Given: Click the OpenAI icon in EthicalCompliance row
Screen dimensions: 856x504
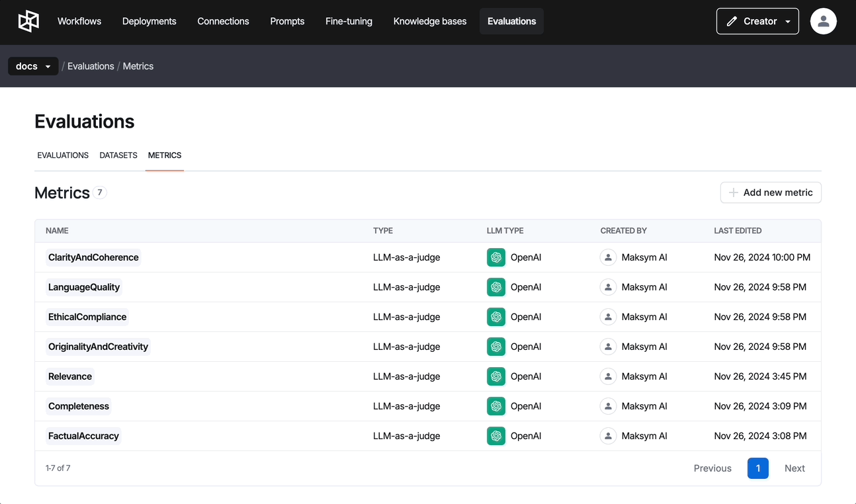Looking at the screenshot, I should click(495, 317).
